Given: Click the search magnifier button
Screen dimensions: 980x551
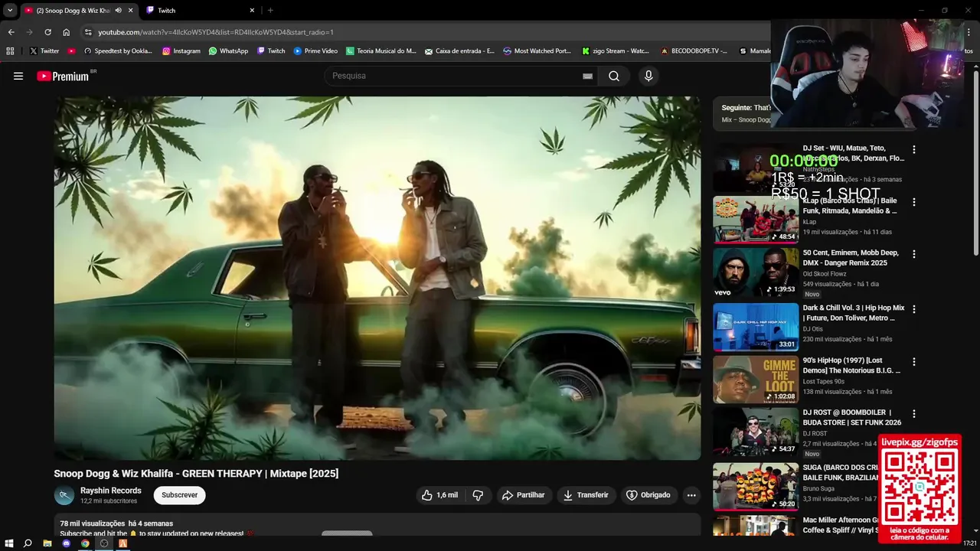Looking at the screenshot, I should tap(614, 76).
